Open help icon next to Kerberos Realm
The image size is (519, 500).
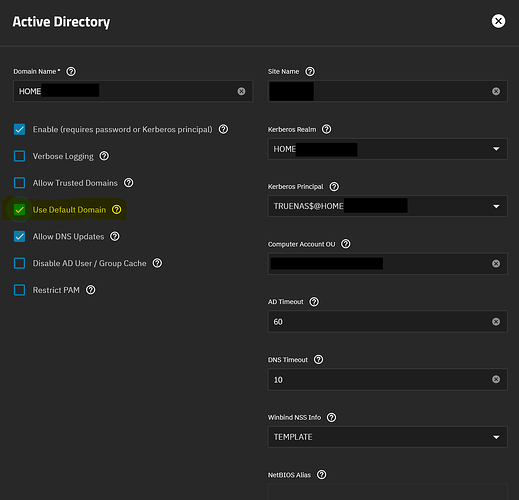[x=327, y=129]
